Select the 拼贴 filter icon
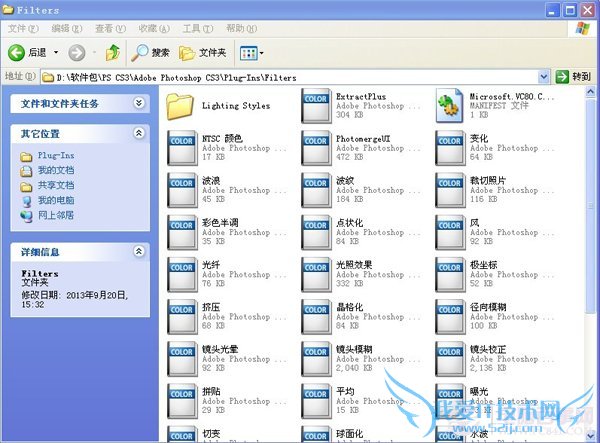600x443 pixels. (x=182, y=401)
